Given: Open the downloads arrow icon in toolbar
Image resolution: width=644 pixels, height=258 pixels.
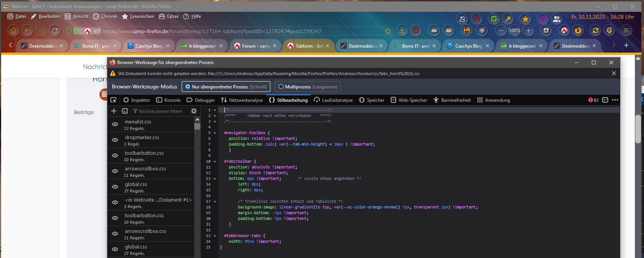Looking at the screenshot, I should pos(402,31).
